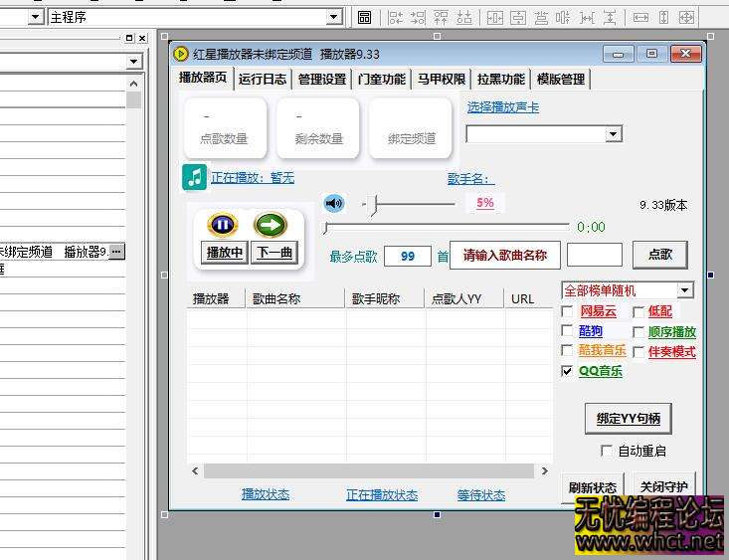Click the yellow player icon in title bar

click(181, 54)
